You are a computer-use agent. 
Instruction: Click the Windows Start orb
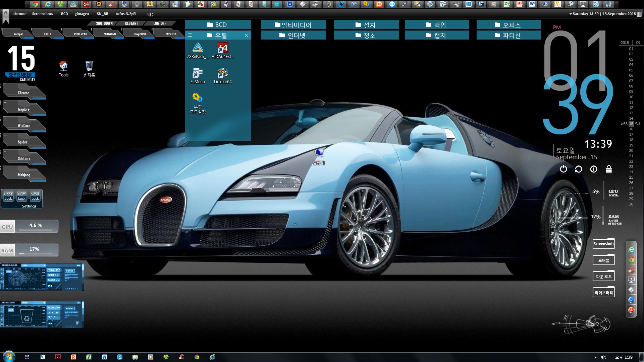(9, 356)
